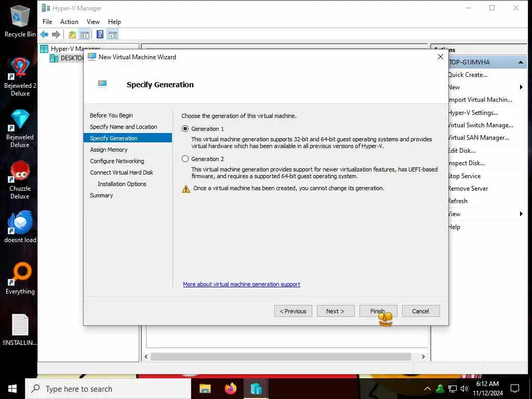Toggle the Show/Hide Console Tree toolbar icon
532x399 pixels.
click(x=85, y=34)
